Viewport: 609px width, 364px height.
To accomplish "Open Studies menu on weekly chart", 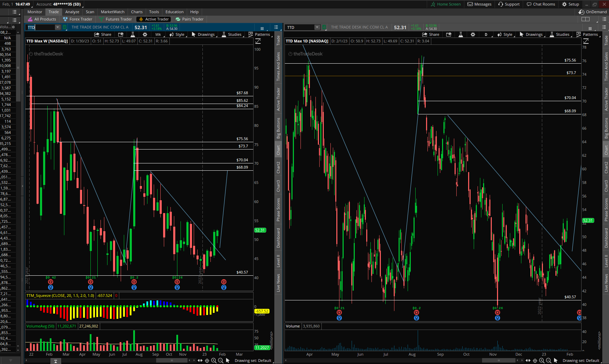I will click(232, 34).
